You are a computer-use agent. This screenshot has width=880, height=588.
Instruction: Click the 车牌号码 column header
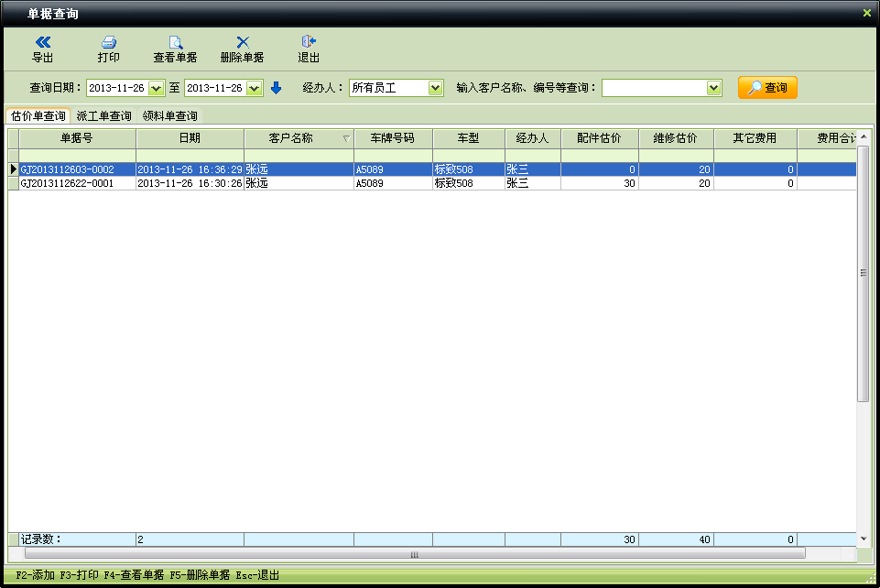click(x=393, y=138)
